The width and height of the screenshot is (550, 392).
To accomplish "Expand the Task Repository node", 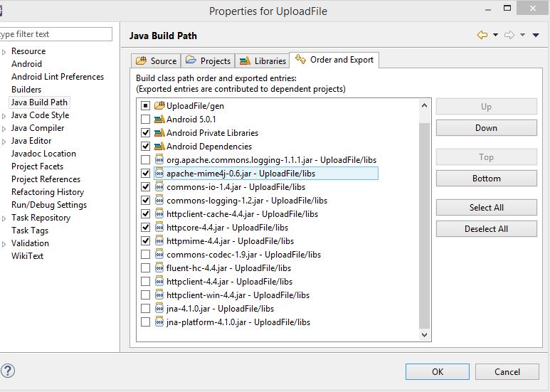I will (x=4, y=218).
